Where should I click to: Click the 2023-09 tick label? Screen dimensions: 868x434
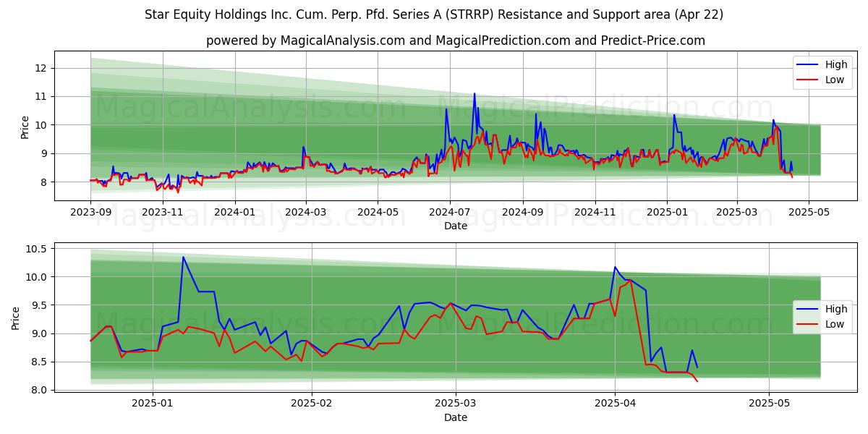click(x=90, y=212)
